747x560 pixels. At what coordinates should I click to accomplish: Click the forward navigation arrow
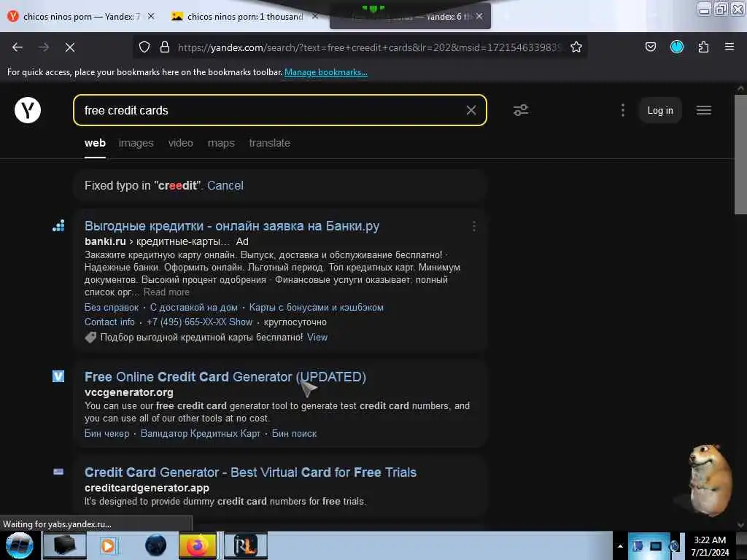(x=44, y=47)
